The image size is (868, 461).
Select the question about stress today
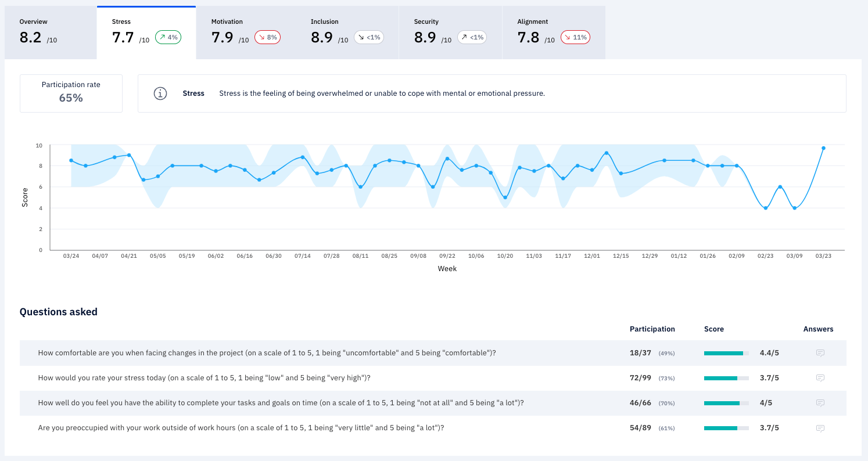[x=204, y=378]
